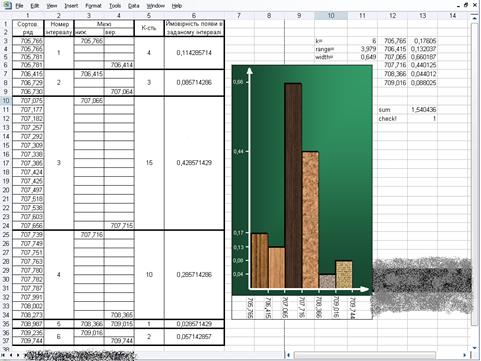Click horizontal scrollbar right arrow

coord(465,355)
